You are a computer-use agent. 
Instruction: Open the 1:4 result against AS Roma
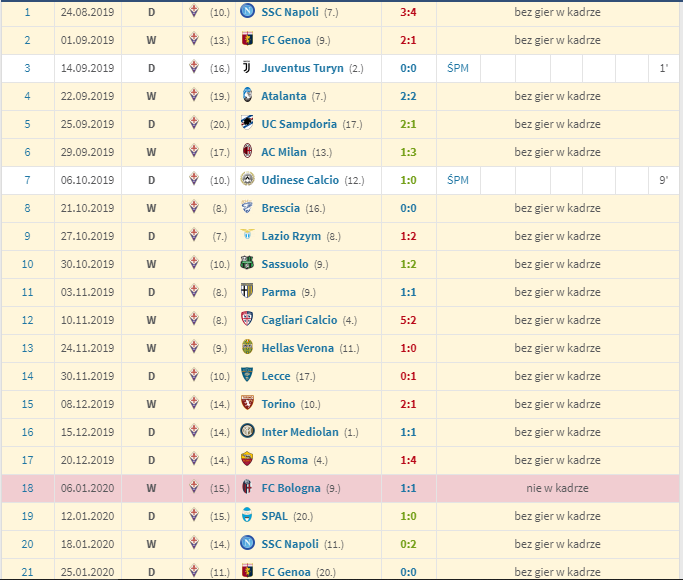[408, 460]
